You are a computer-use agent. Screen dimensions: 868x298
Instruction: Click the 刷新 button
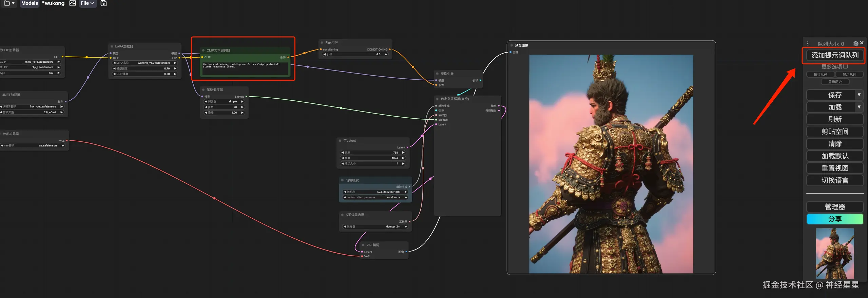point(835,119)
